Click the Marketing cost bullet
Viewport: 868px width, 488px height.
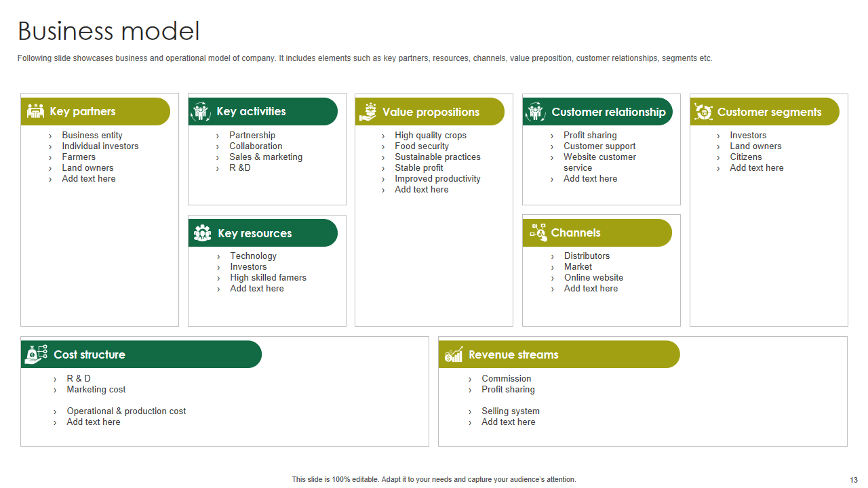click(96, 390)
